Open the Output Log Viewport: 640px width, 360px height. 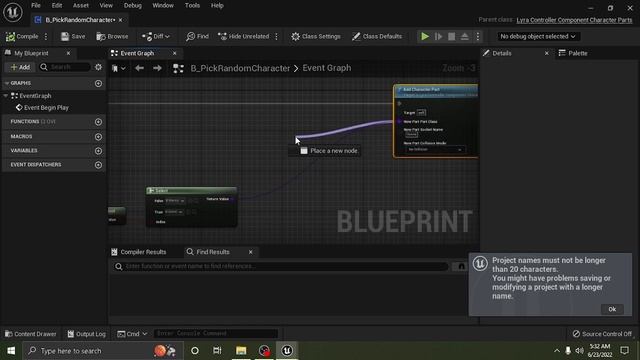[x=87, y=334]
